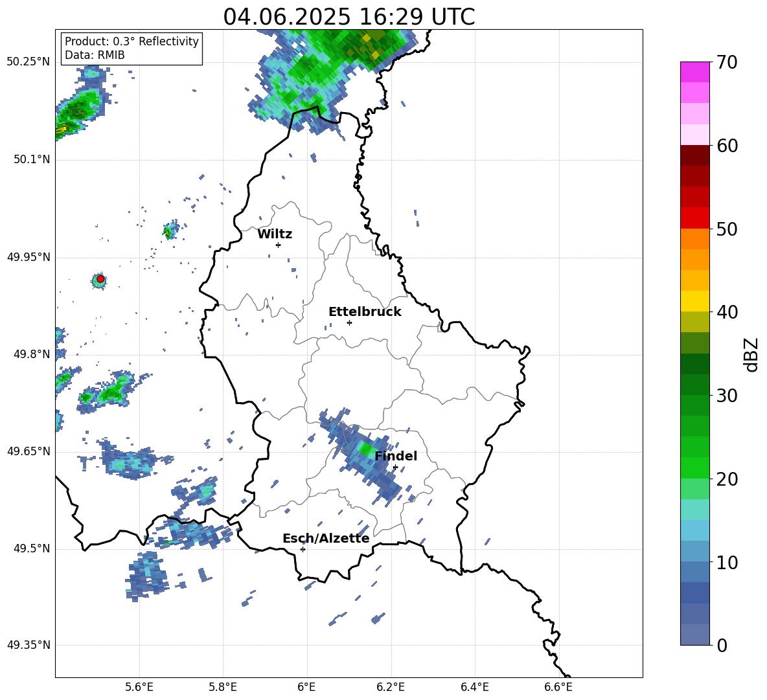Viewport: 767px width, 700px height.
Task: Click the 'Data: RMIB' label
Action: [x=95, y=55]
